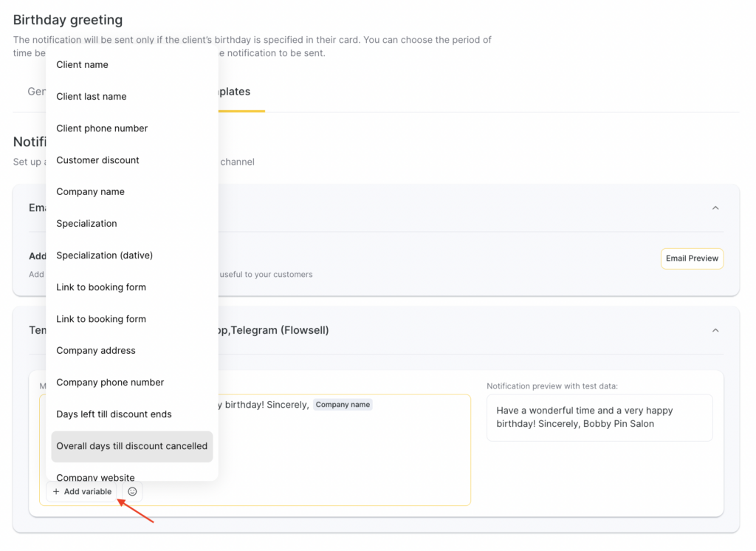The height and width of the screenshot is (551, 756).
Task: Select Overall days till discount cancelled
Action: coord(131,446)
